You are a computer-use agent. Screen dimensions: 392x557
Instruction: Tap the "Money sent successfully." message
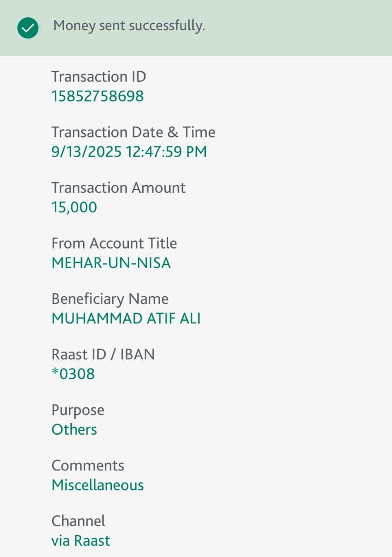click(x=129, y=26)
